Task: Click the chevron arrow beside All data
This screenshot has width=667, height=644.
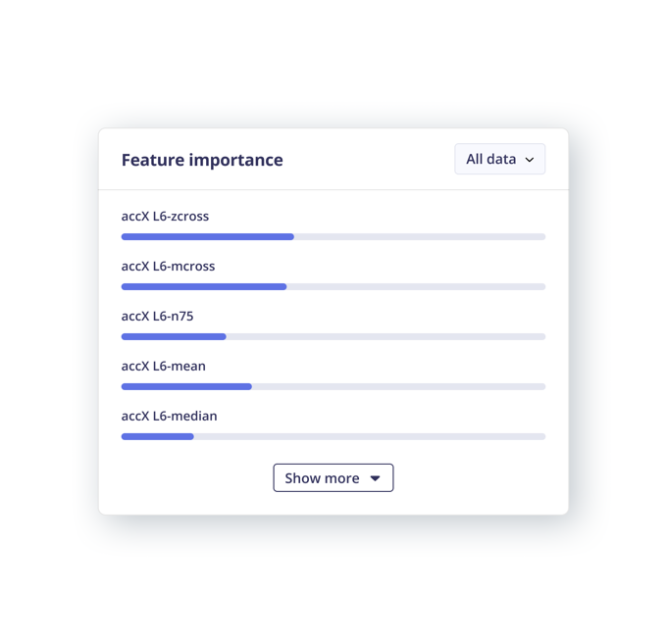Action: (530, 160)
